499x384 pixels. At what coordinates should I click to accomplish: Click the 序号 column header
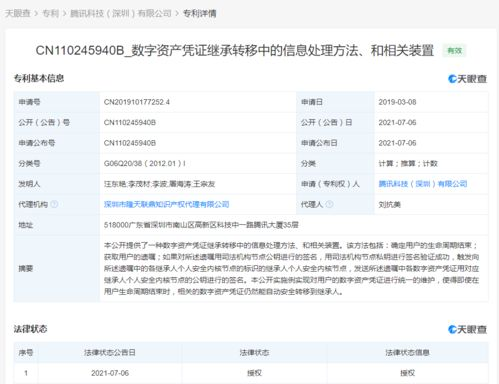pos(26,352)
